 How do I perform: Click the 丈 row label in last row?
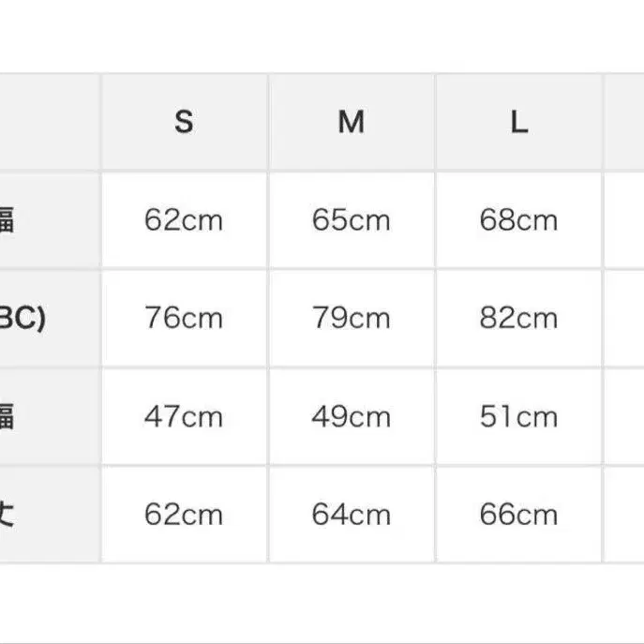tap(7, 515)
